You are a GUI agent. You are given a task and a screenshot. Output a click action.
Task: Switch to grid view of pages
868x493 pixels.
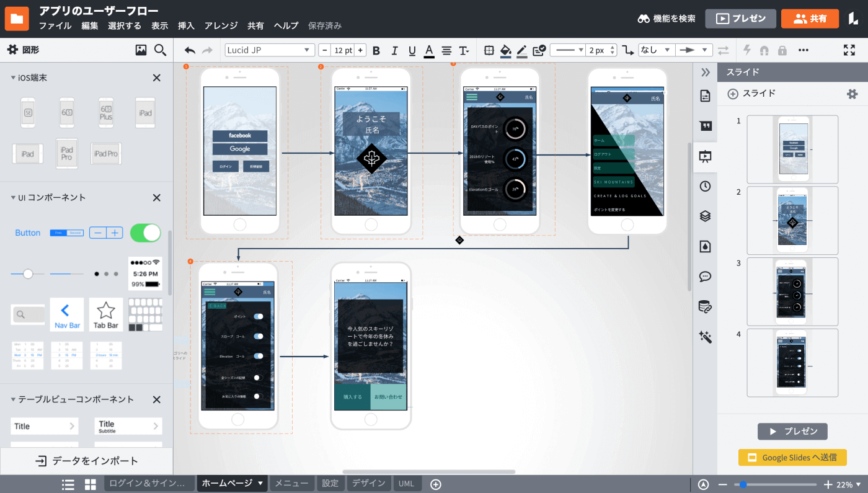pyautogui.click(x=91, y=484)
